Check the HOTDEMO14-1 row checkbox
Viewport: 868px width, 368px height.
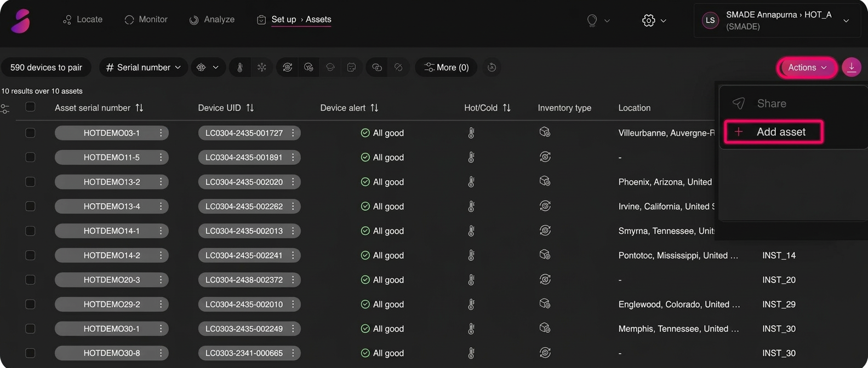[x=30, y=231]
